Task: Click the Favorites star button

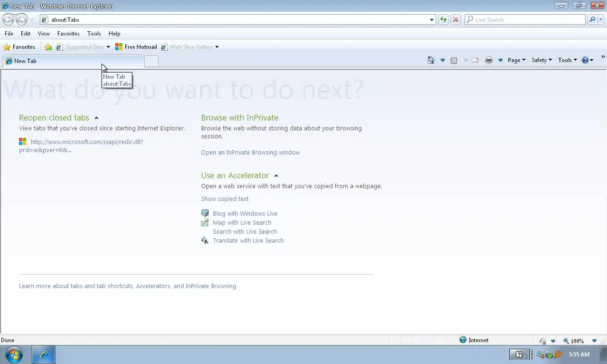Action: [19, 47]
